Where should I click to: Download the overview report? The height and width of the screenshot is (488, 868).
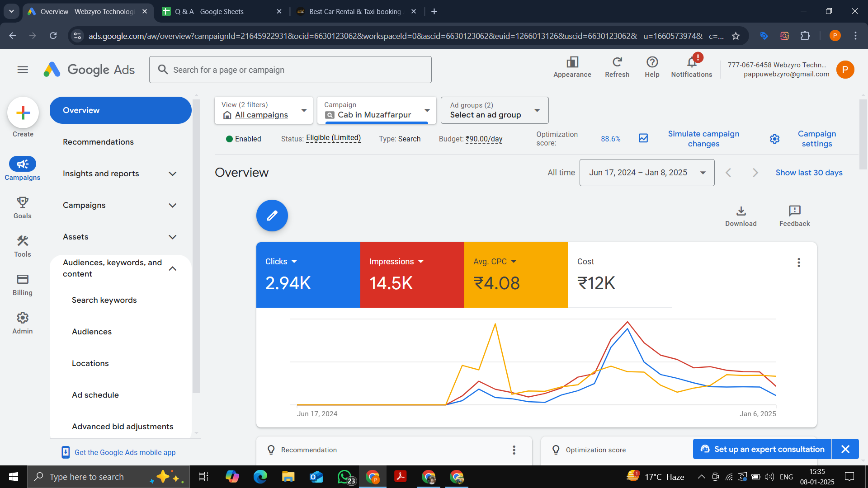pyautogui.click(x=741, y=216)
